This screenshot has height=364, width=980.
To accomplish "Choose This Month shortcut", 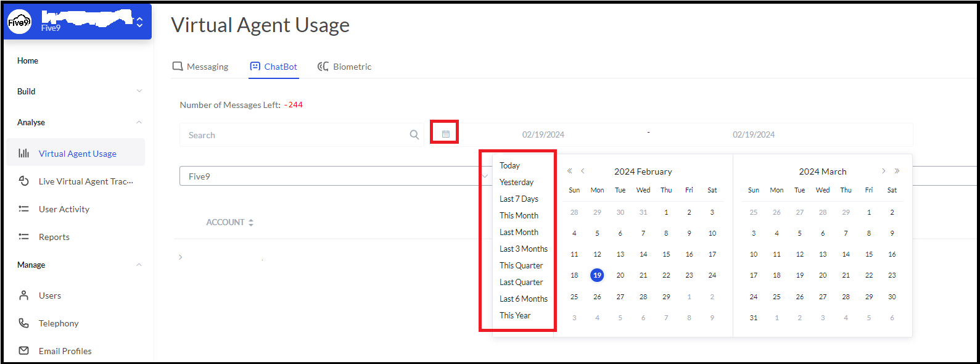I will click(519, 215).
